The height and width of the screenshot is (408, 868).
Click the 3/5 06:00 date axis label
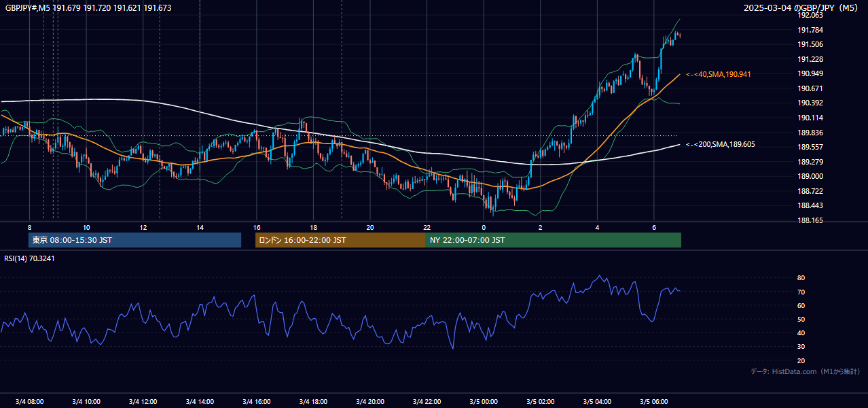(x=654, y=401)
